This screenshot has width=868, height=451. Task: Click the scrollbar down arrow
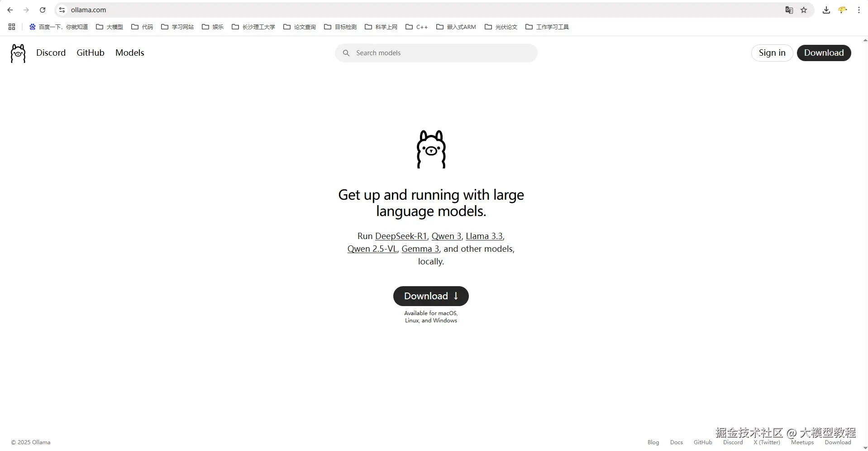click(865, 447)
